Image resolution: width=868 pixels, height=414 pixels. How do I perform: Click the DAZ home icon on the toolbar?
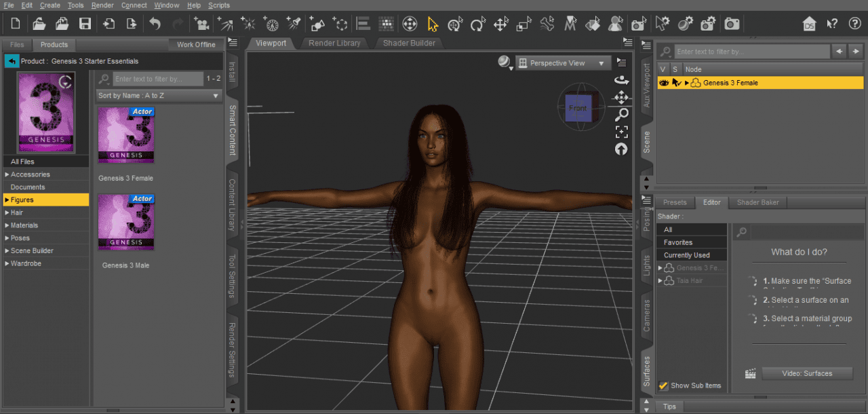pyautogui.click(x=809, y=24)
